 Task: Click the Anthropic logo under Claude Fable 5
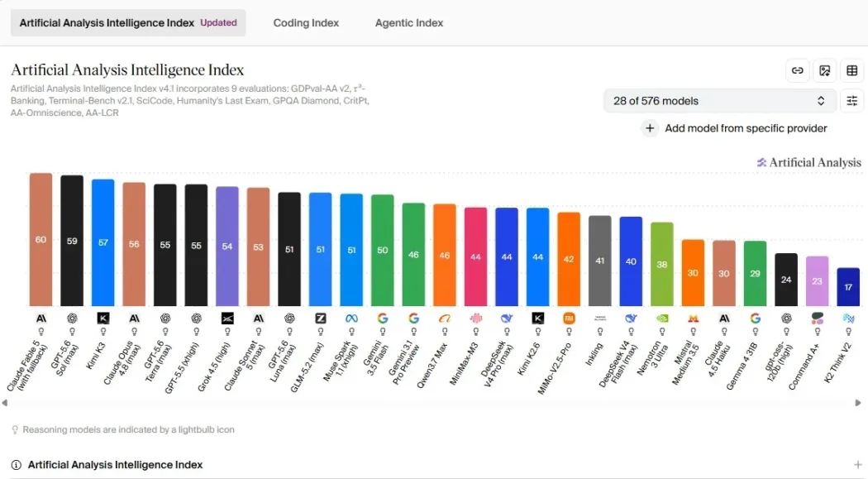[x=41, y=319]
